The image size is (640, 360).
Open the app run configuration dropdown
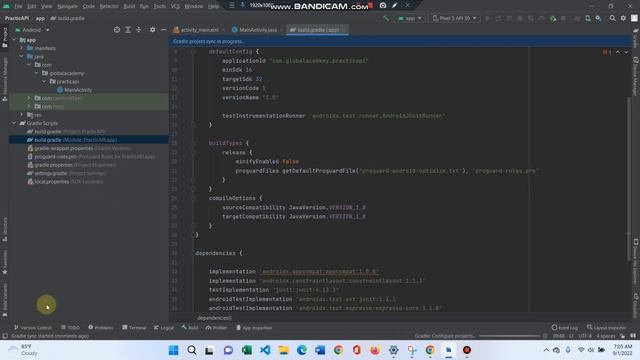click(x=409, y=18)
